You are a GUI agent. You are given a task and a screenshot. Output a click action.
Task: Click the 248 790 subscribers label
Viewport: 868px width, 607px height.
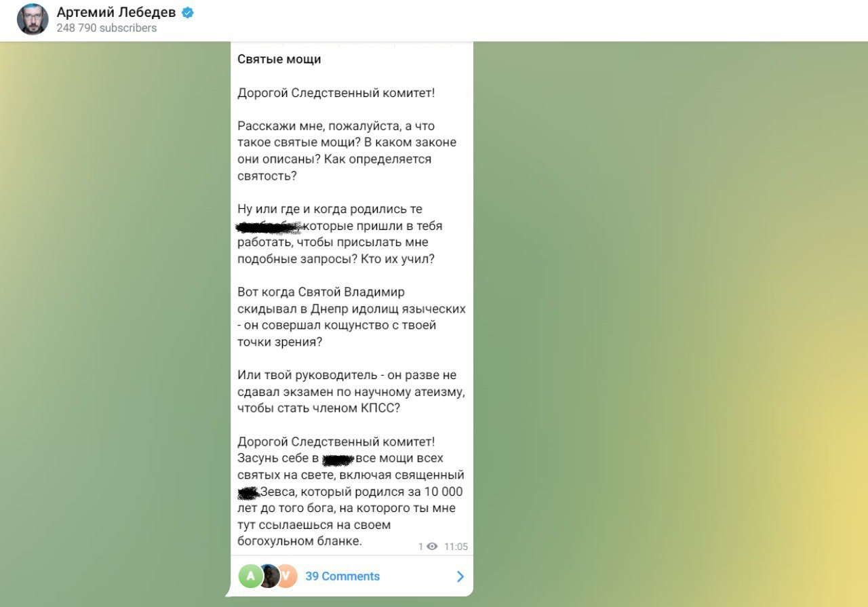click(106, 28)
